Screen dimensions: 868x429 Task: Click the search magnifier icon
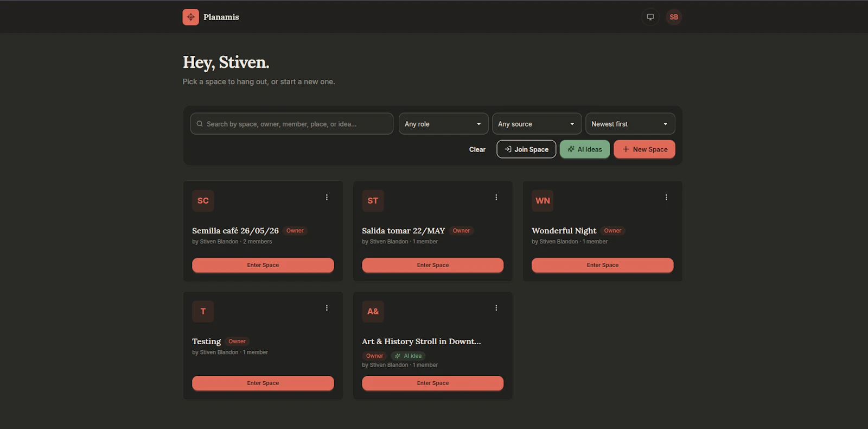pos(200,124)
